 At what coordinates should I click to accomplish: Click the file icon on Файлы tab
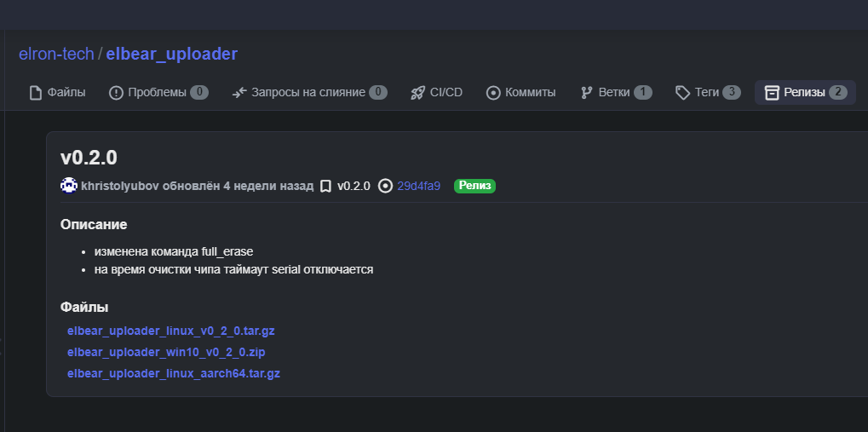pos(36,93)
